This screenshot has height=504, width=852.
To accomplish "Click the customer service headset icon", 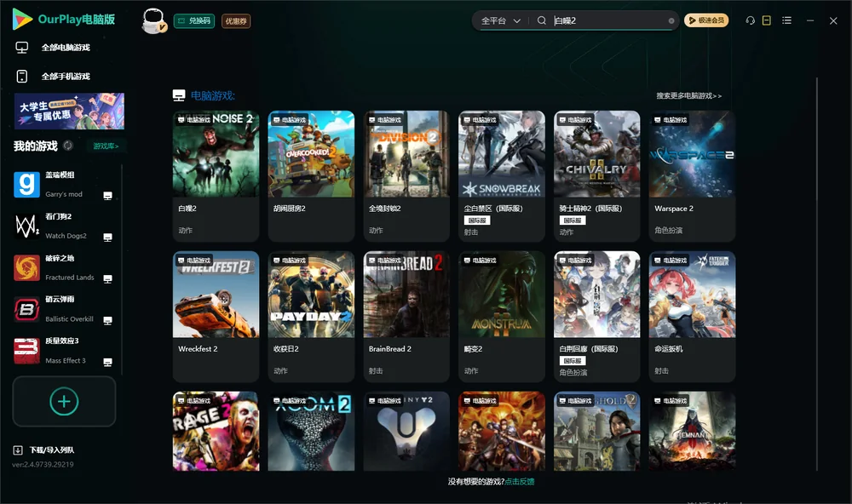I will pos(751,20).
